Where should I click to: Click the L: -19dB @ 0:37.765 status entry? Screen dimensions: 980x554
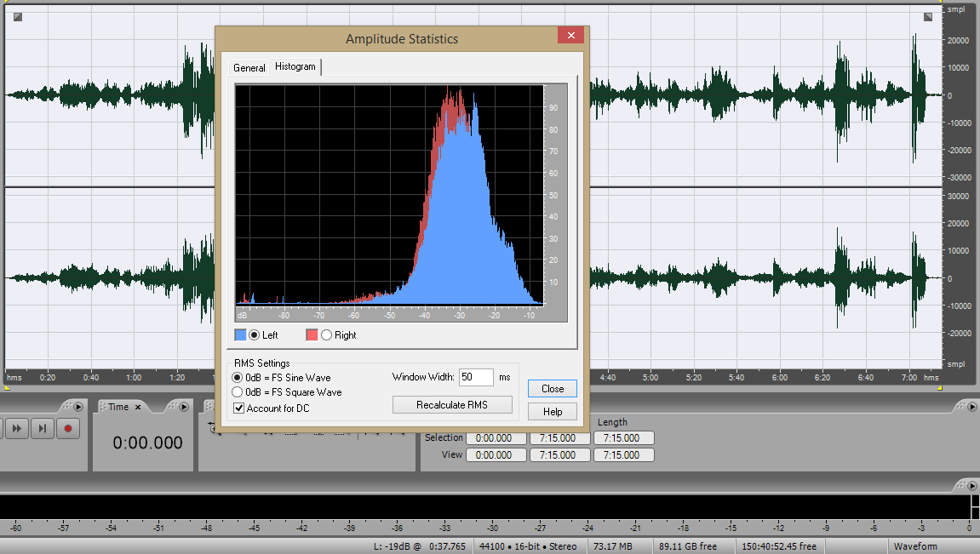[x=420, y=546]
